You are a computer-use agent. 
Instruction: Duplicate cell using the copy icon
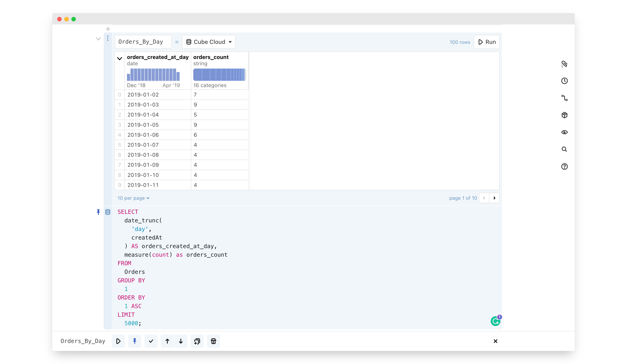click(x=197, y=341)
